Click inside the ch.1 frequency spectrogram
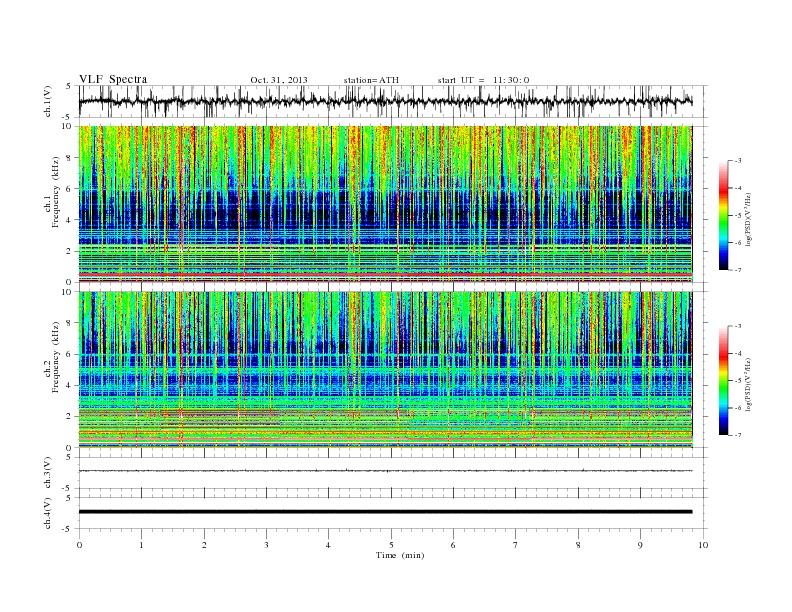 [385, 204]
